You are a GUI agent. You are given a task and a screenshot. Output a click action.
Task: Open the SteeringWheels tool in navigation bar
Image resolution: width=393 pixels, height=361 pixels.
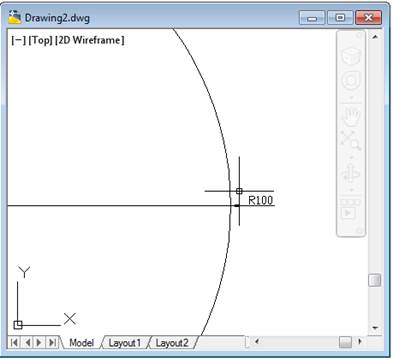351,80
